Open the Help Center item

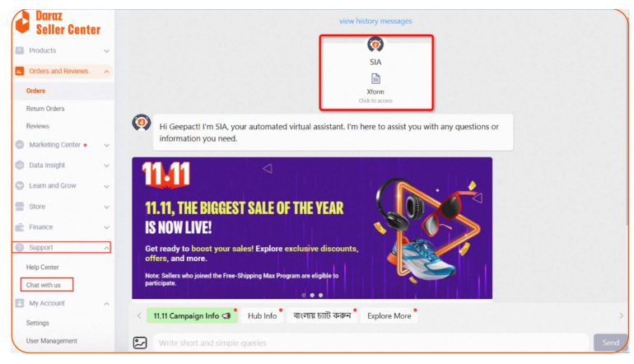coord(43,267)
